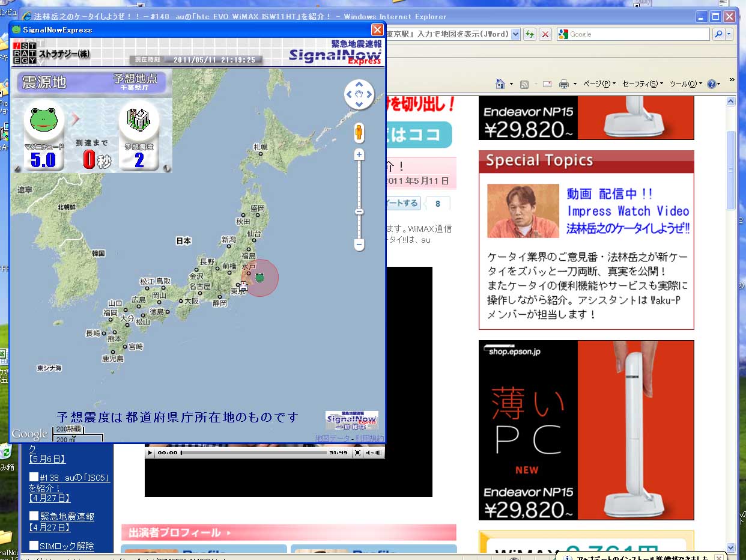Viewport: 746px width, 560px height.
Task: Click the Read Mail envelope icon
Action: (547, 84)
